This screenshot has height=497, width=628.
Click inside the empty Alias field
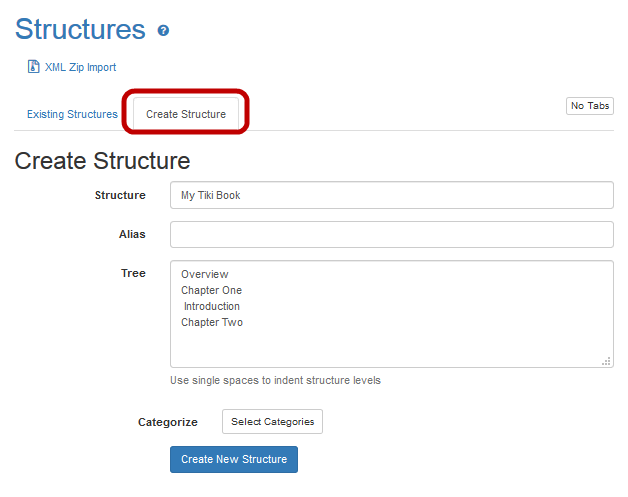pos(391,234)
